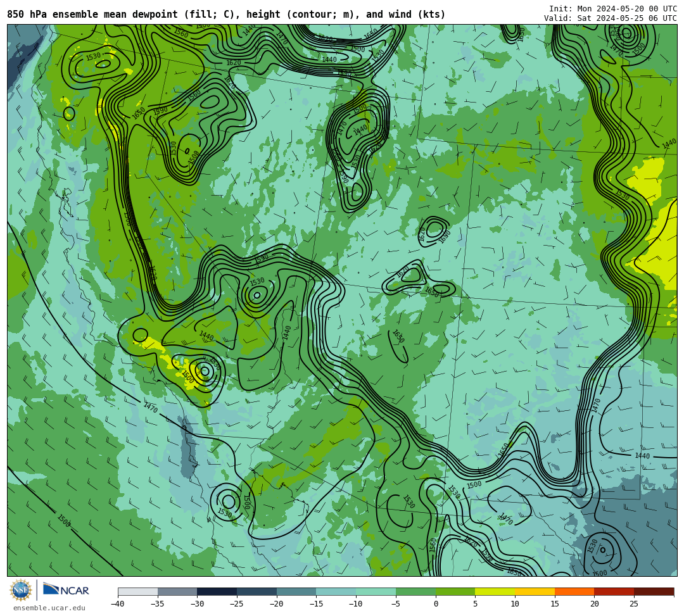Click the ensemble.ucar.edu text
Screen dimensions: 684x616
(x=49, y=608)
